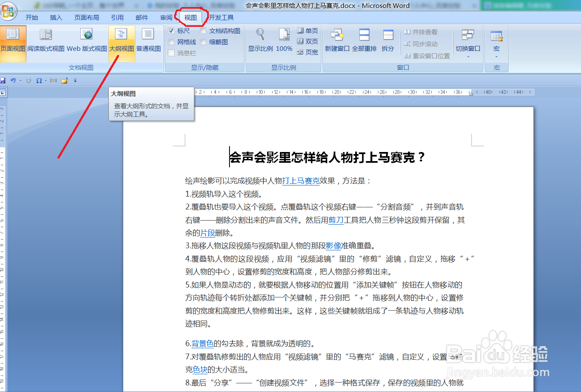打开阅读版式视图
The width and height of the screenshot is (581, 392).
tap(45, 41)
